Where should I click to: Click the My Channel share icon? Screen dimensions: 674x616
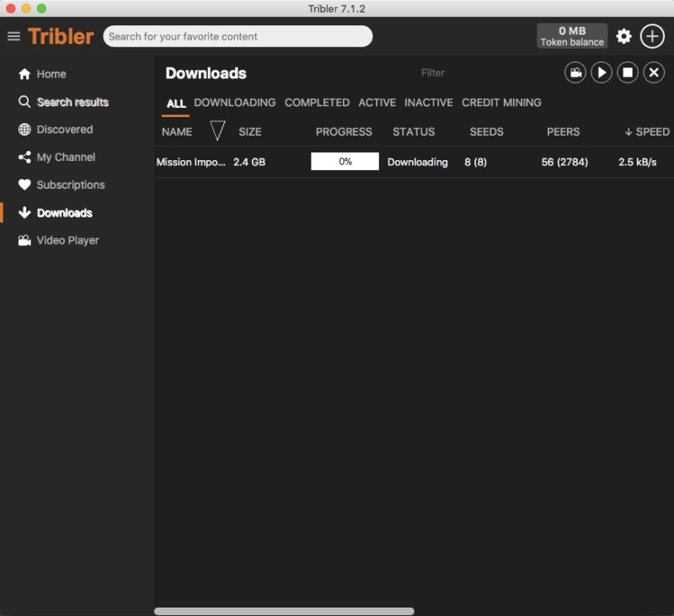24,158
